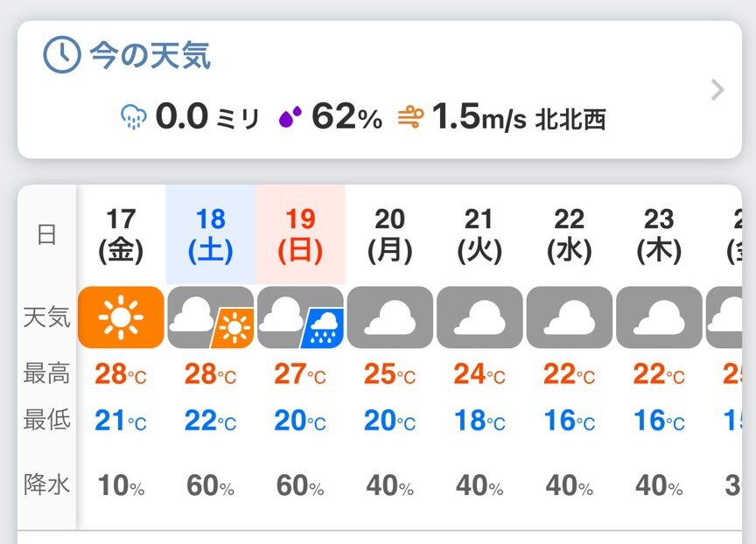Click the rain cloud precipitation icon

tap(133, 117)
